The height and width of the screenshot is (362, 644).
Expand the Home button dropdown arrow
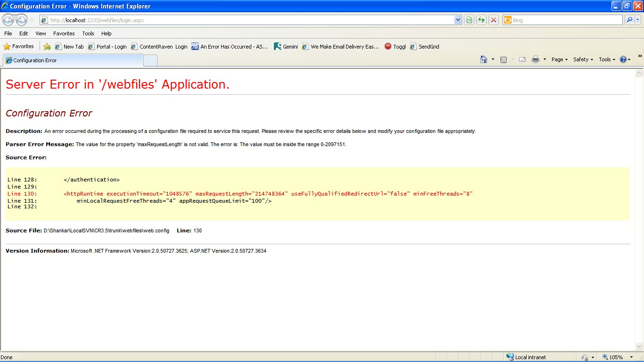tap(493, 59)
